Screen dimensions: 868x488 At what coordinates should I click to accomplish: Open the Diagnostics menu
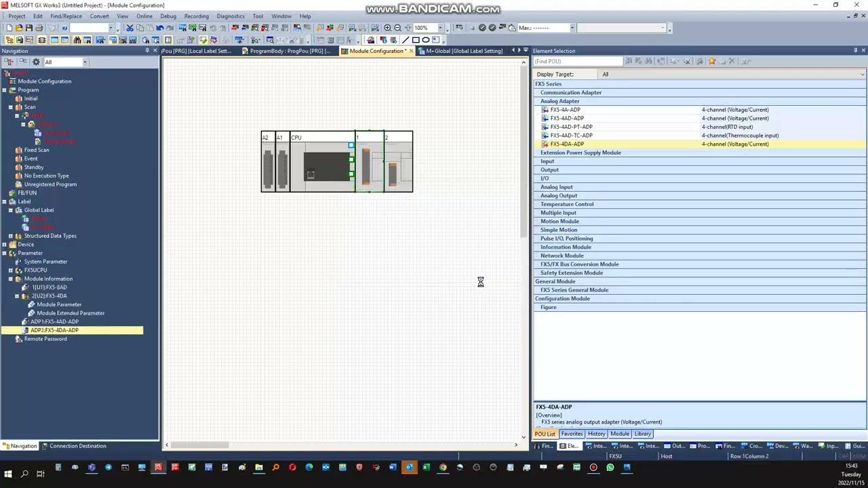click(x=231, y=16)
